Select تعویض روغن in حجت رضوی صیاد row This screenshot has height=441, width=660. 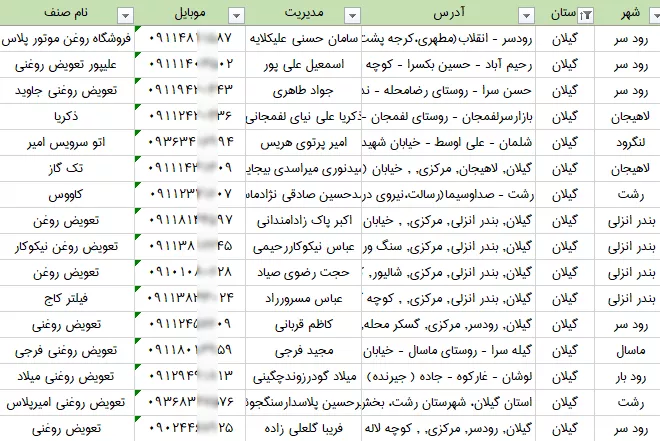(67, 273)
